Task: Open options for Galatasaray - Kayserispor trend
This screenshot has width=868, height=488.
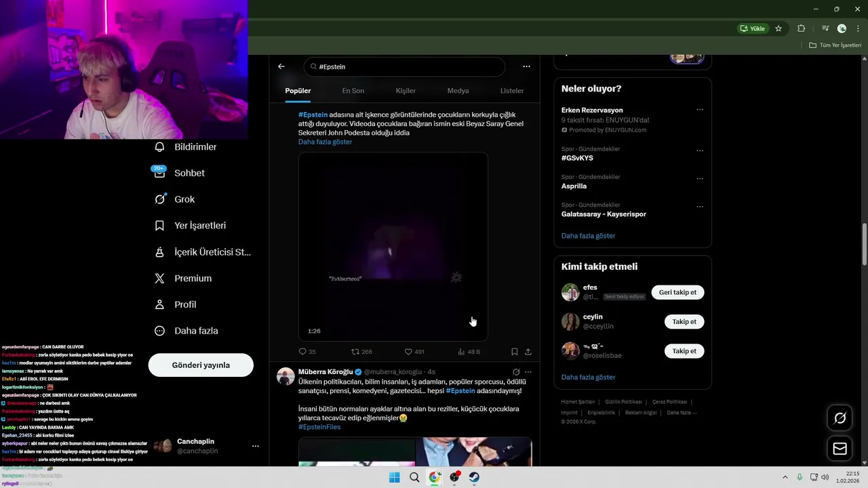Action: (700, 207)
